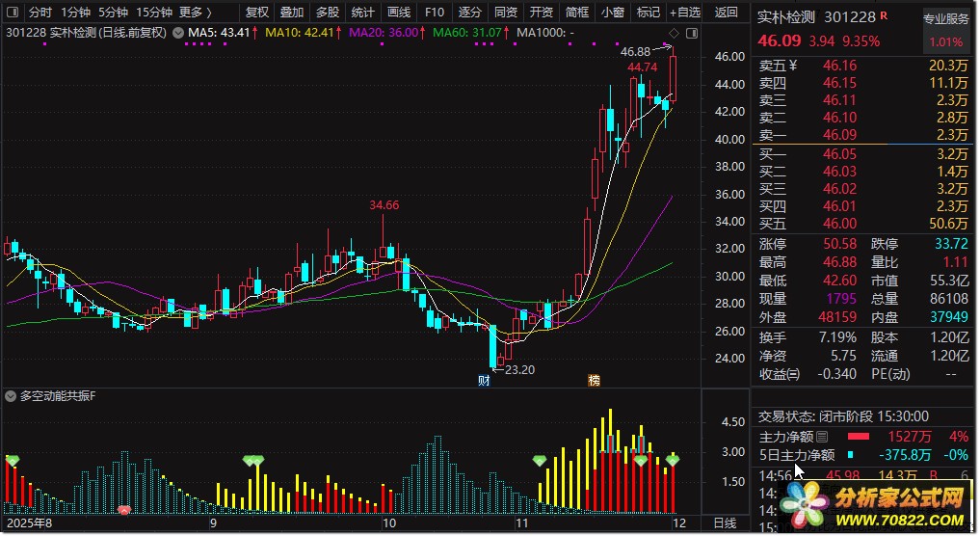Click the 收益(三) earnings value -0.340
The width and height of the screenshot is (980, 536).
(x=836, y=374)
